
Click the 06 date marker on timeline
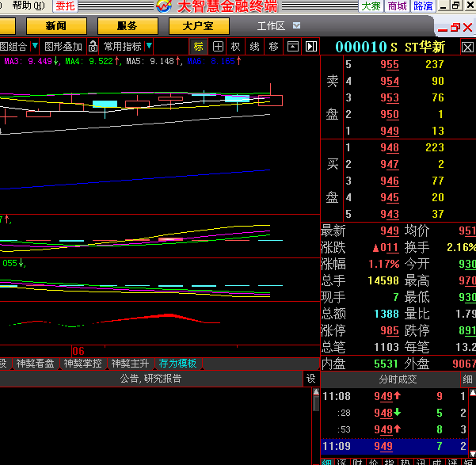click(x=78, y=351)
